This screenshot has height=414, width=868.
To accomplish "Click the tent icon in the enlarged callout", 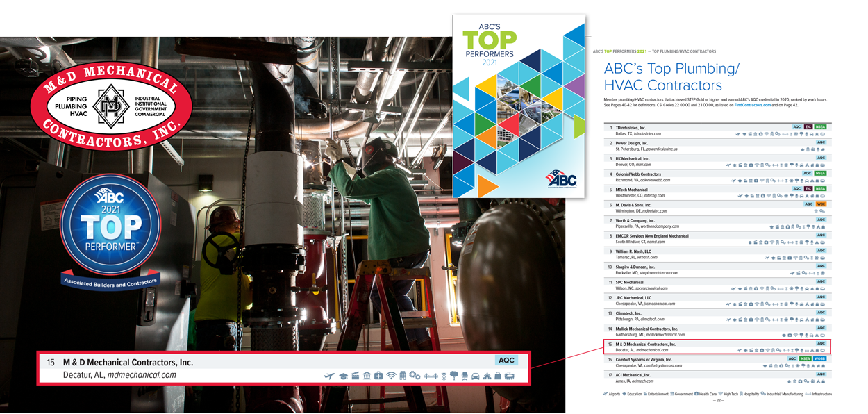I will click(x=487, y=376).
